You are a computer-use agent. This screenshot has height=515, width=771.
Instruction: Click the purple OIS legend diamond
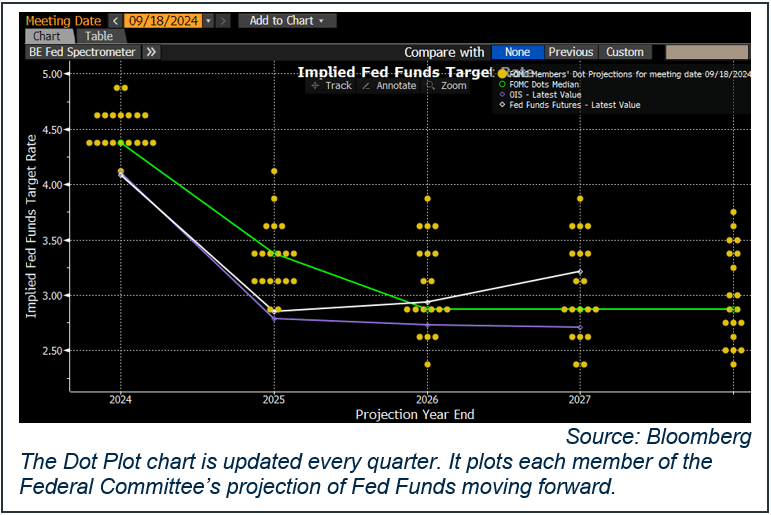[502, 94]
